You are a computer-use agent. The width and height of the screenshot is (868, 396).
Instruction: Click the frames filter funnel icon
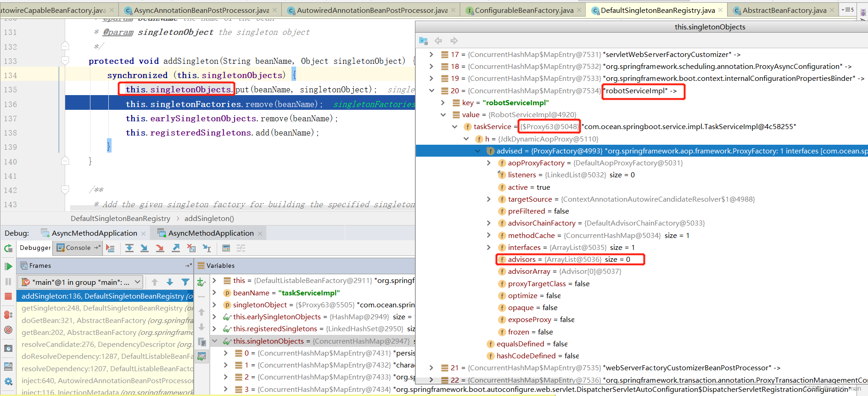(185, 282)
